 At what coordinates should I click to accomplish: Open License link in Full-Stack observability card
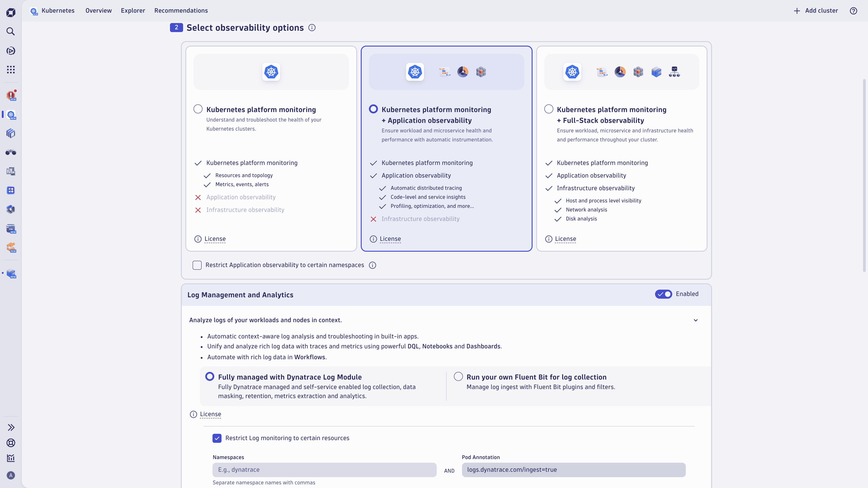(x=565, y=239)
